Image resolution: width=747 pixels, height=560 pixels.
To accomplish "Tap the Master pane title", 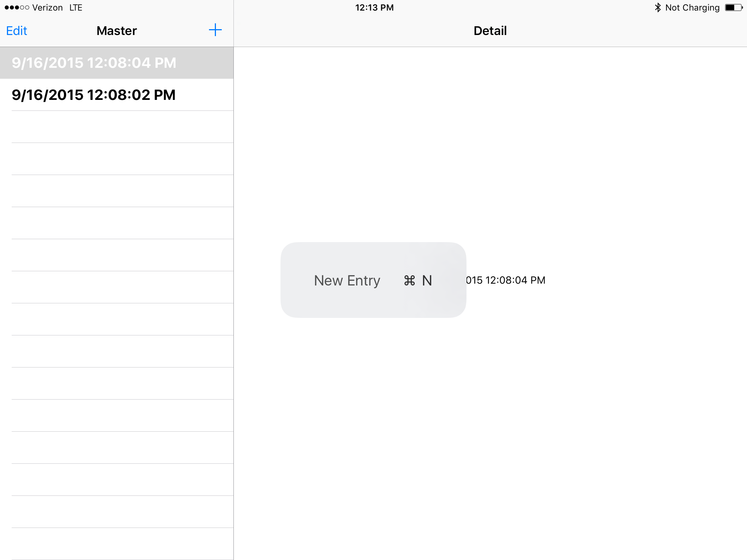I will (x=116, y=31).
